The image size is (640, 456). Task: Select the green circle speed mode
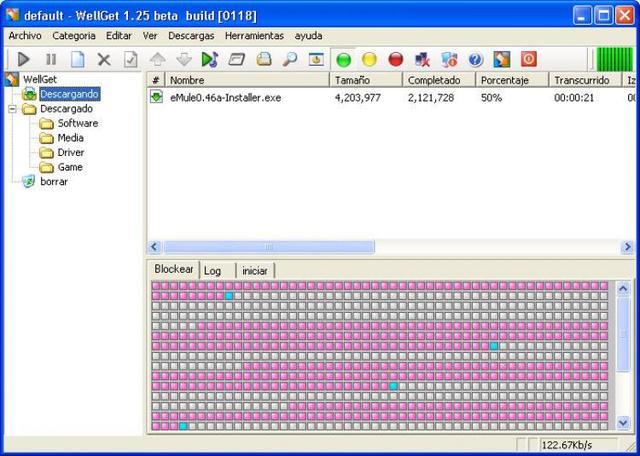pos(344,60)
